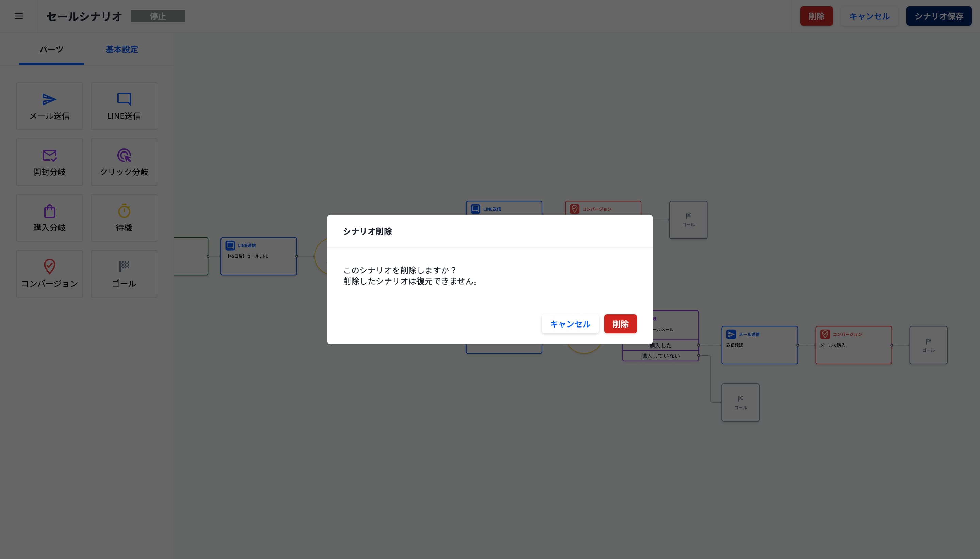The height and width of the screenshot is (559, 980).
Task: Pick the 待機 stopwatch icon
Action: pos(124,211)
